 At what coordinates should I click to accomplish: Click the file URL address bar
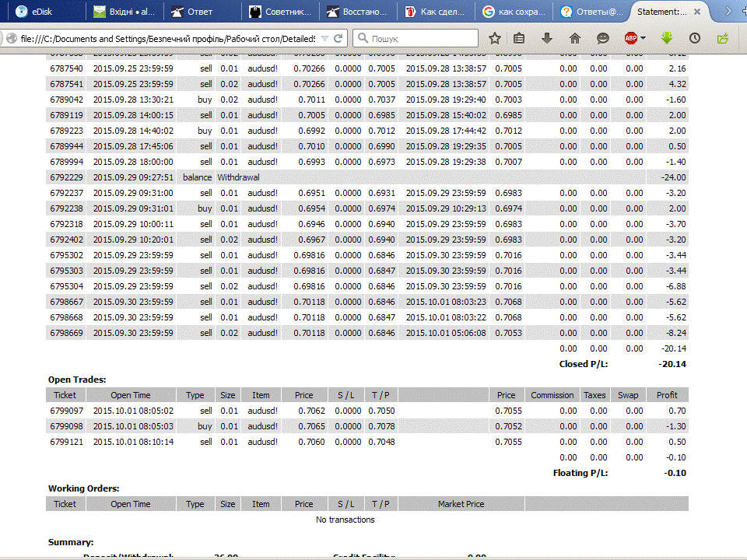(168, 39)
